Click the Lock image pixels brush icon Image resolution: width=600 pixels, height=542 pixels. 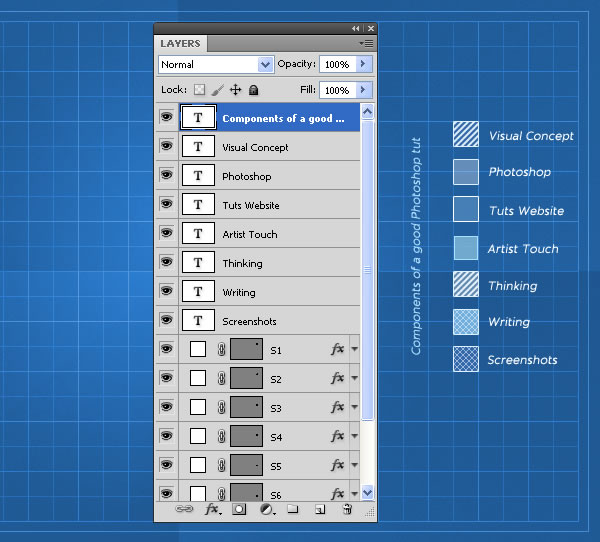(x=217, y=90)
